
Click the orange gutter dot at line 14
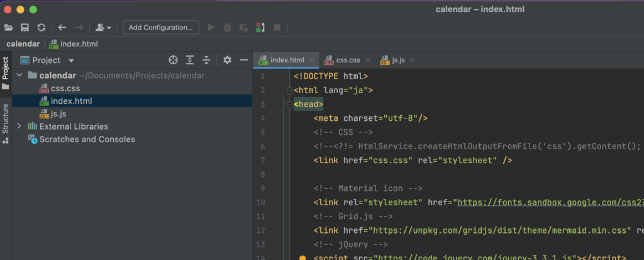[303, 258]
